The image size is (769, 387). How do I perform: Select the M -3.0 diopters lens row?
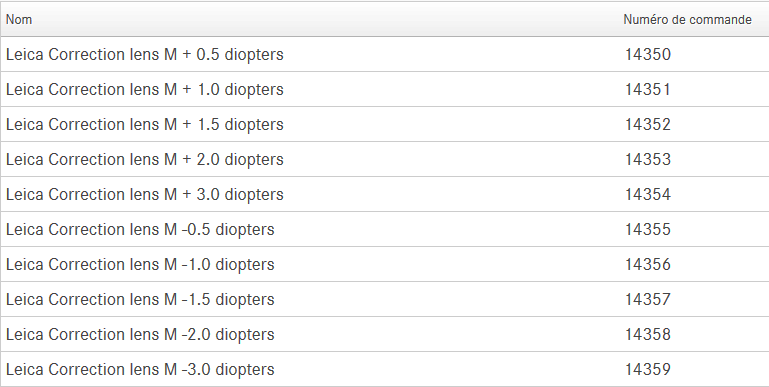(384, 369)
